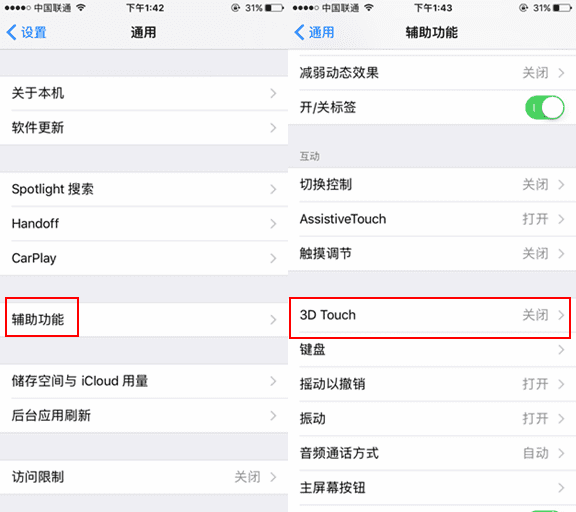Tap the chevron arrow on the 关于本机 row
Image resolution: width=576 pixels, height=512 pixels.
[273, 93]
